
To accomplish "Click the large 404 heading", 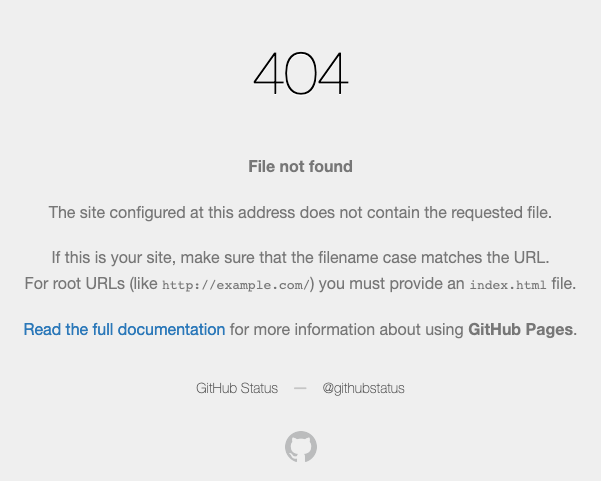I will tap(301, 73).
